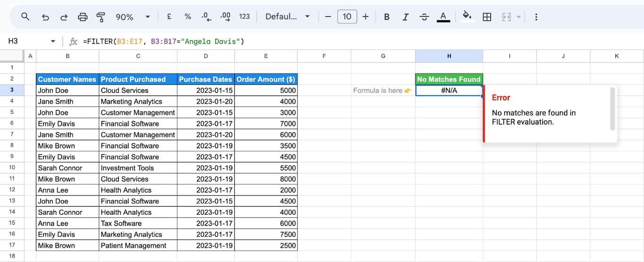Select the Sarah Connor Investment Tools name cell
The image size is (644, 262).
coord(67,168)
